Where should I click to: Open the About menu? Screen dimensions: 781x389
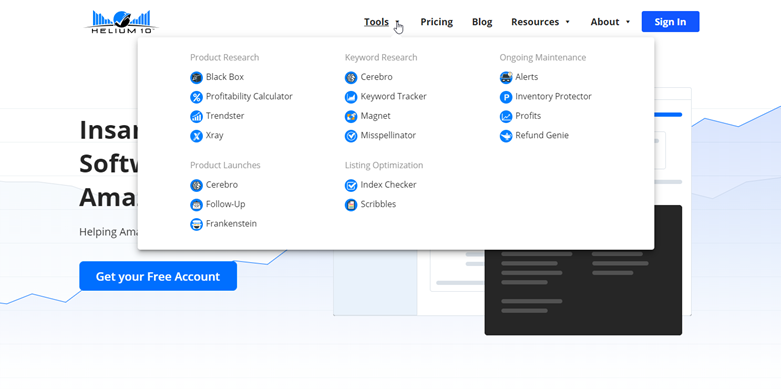605,22
